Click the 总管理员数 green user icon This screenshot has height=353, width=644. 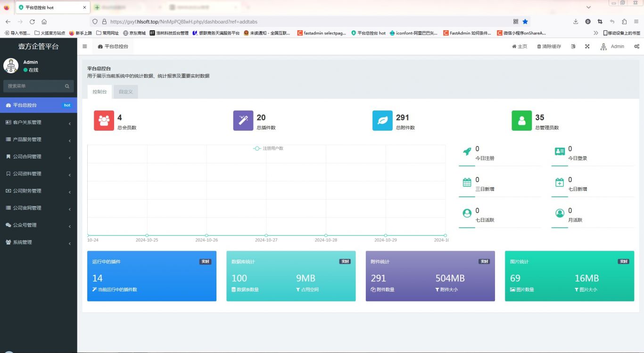point(521,120)
